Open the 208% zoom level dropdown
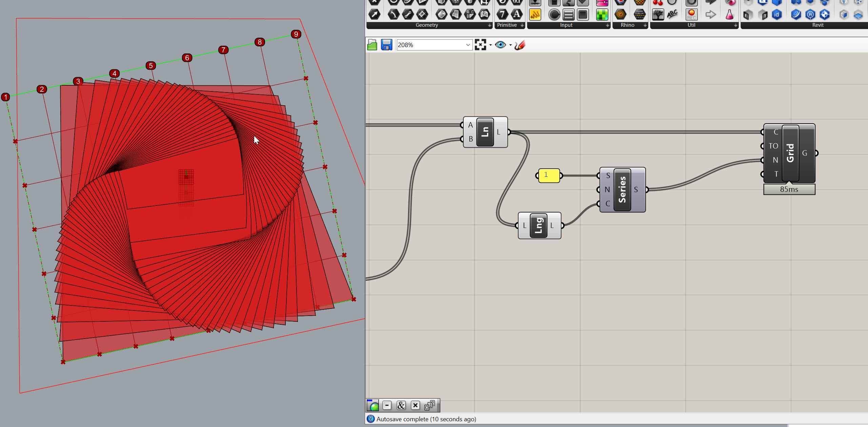 coord(468,45)
